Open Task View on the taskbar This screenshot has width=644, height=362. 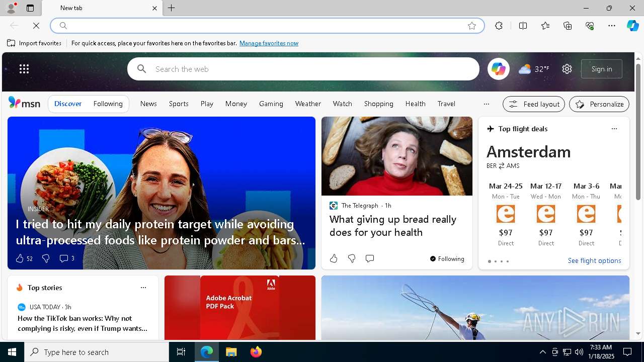tap(181, 352)
